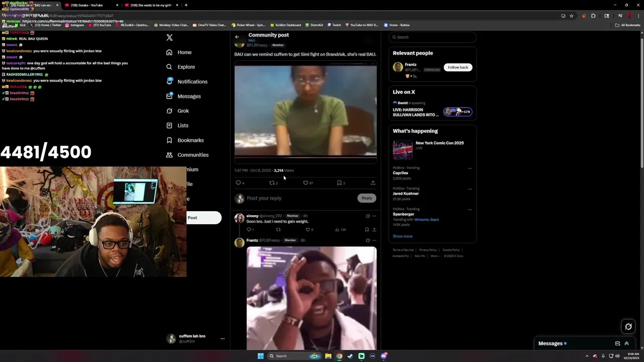Viewport: 644px width, 362px height.
Task: Click the X Search box
Action: point(433,37)
